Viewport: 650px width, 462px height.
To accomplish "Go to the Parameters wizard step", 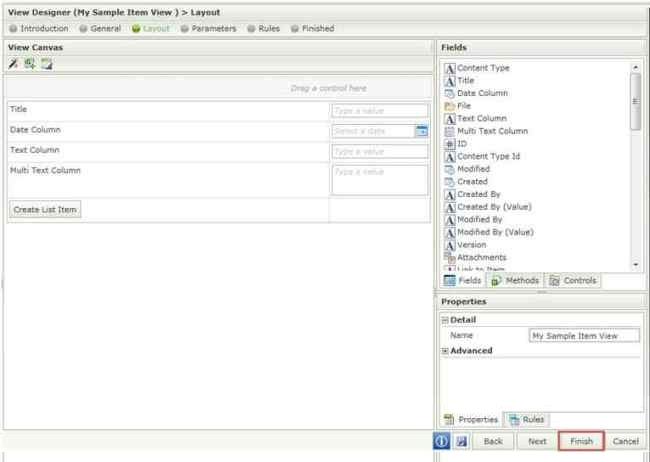I will point(209,29).
